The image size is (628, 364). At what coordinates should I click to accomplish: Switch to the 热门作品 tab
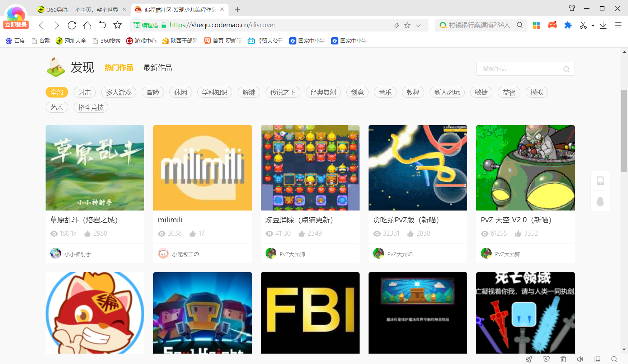click(119, 67)
